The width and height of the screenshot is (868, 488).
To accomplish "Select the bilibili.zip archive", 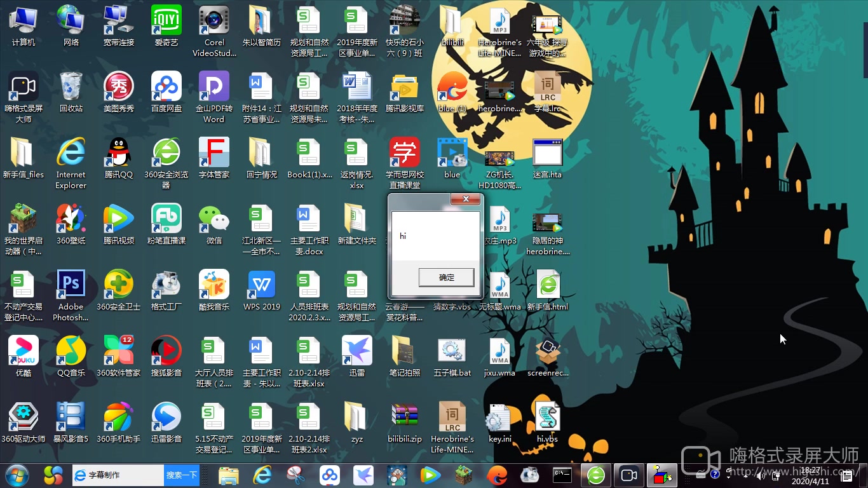I will 405,423.
